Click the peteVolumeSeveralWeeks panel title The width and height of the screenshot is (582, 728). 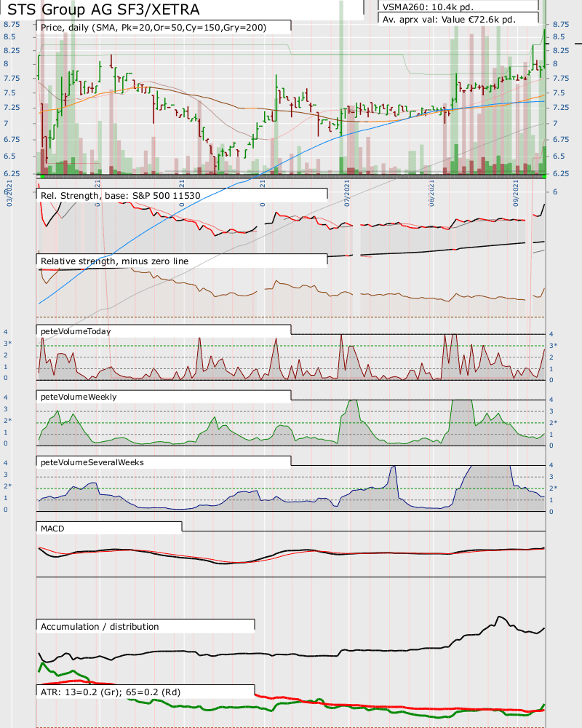[x=92, y=462]
